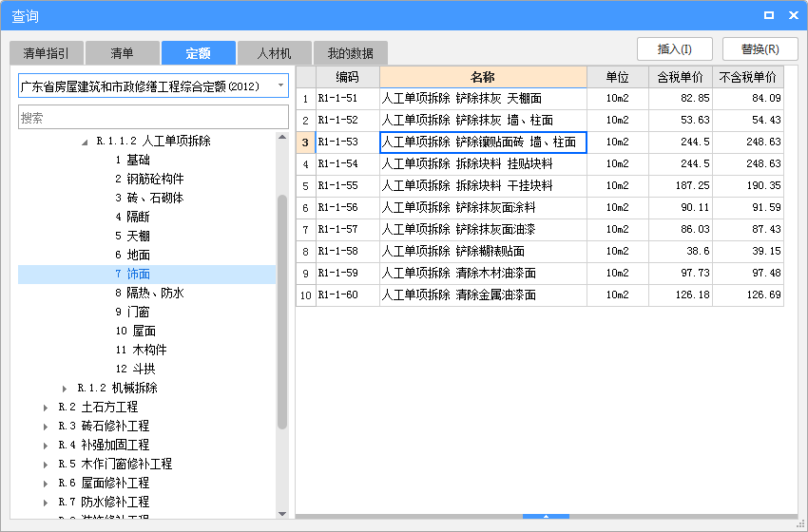Expand the R.4 补强加固工程 node
The height and width of the screenshot is (532, 808).
pos(46,446)
